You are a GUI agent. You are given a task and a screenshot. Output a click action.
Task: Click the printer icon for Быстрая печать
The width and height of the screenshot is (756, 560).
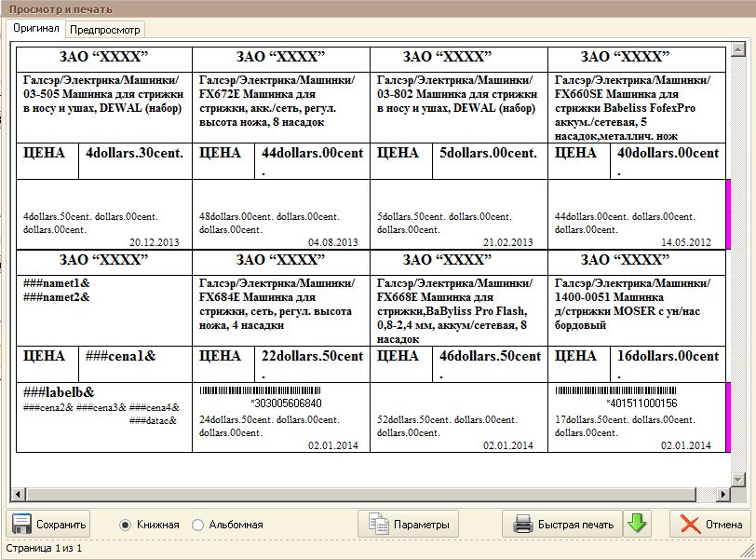click(x=523, y=524)
